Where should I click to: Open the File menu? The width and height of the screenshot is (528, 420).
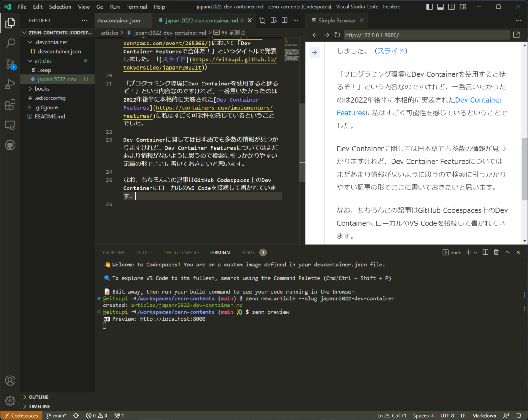(22, 7)
